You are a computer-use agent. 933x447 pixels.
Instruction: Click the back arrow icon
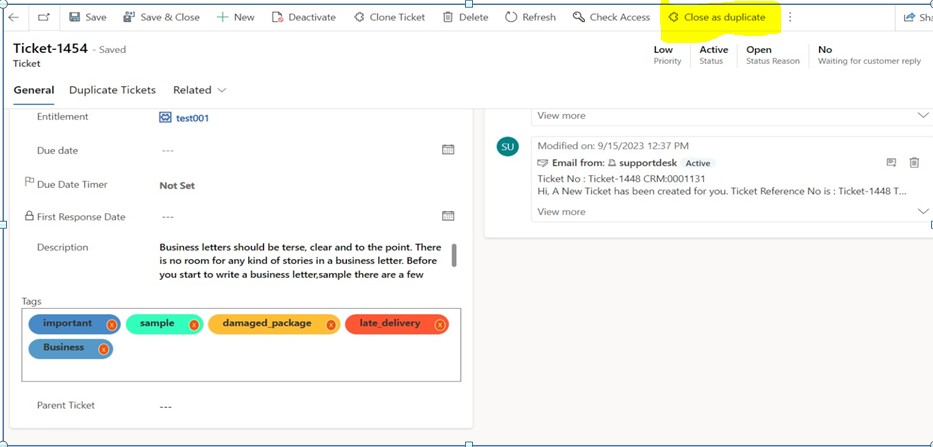[x=14, y=17]
